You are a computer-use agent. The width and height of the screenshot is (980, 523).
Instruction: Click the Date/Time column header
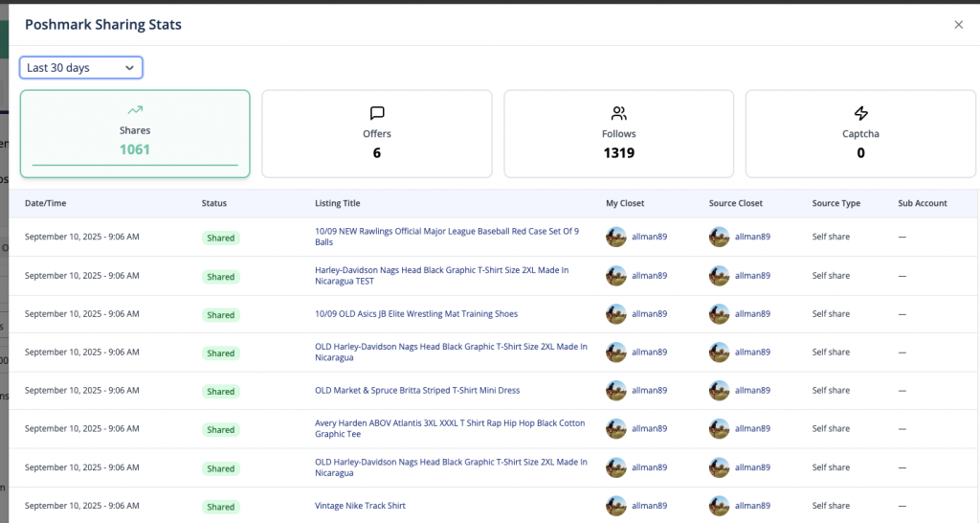point(46,203)
